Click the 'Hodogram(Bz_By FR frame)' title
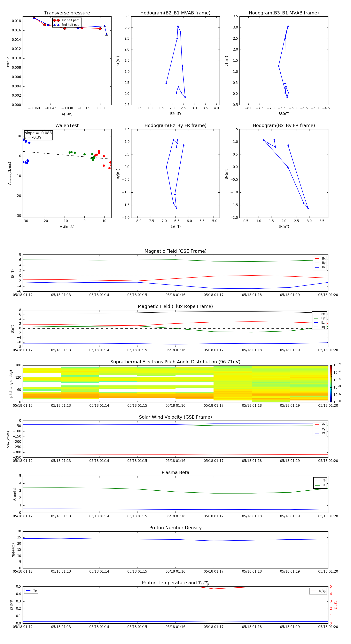The height and width of the screenshot is (644, 351). tap(175, 125)
